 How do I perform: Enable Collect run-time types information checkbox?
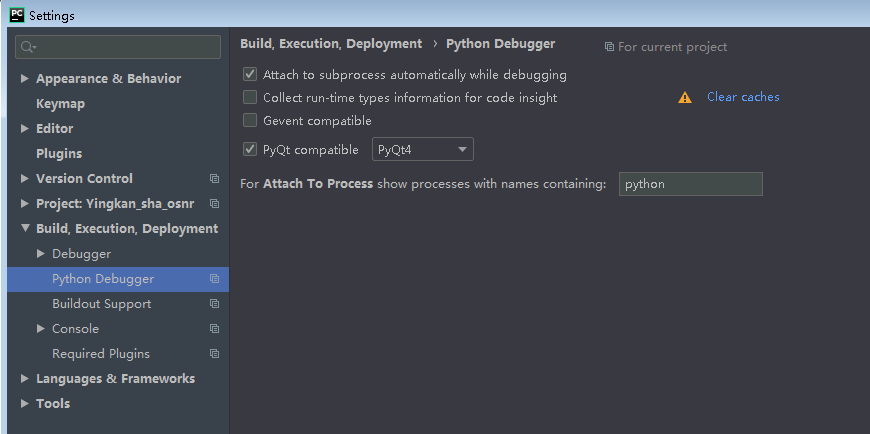(x=250, y=98)
